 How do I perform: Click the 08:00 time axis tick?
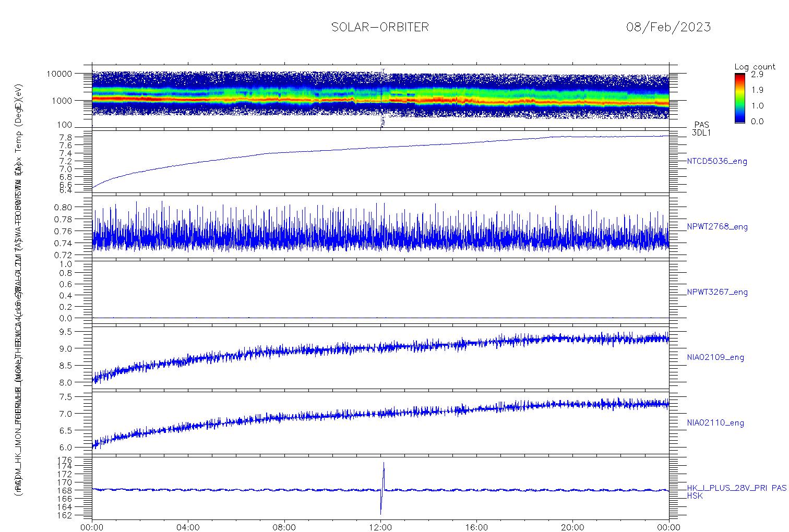pyautogui.click(x=284, y=527)
